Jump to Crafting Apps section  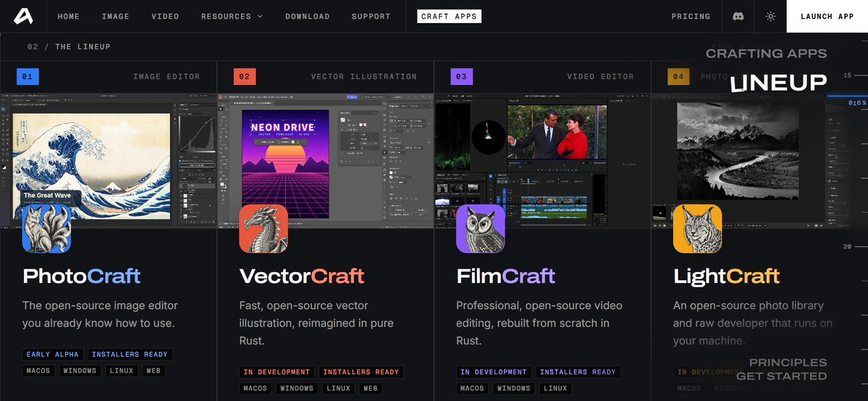766,54
